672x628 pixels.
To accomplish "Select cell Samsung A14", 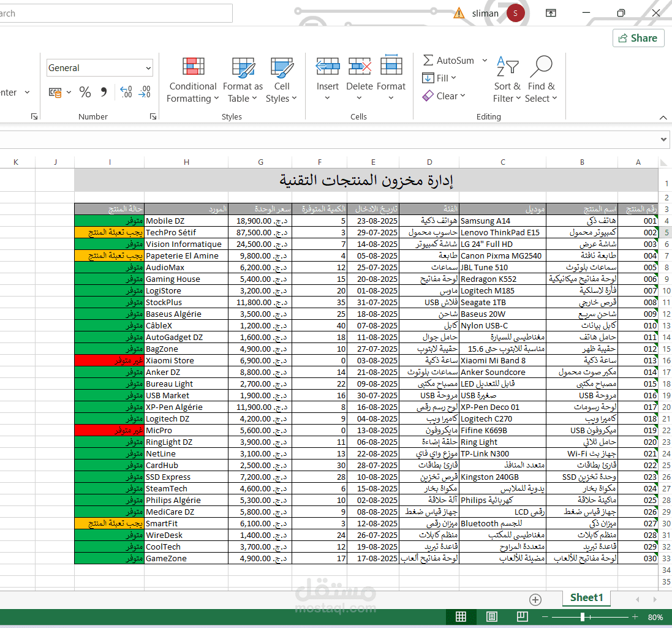I will tap(503, 221).
